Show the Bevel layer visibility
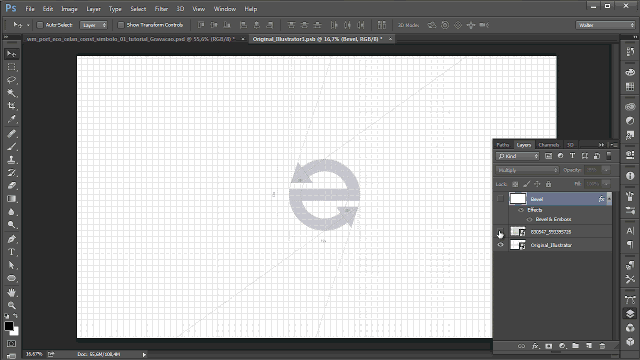 click(500, 199)
